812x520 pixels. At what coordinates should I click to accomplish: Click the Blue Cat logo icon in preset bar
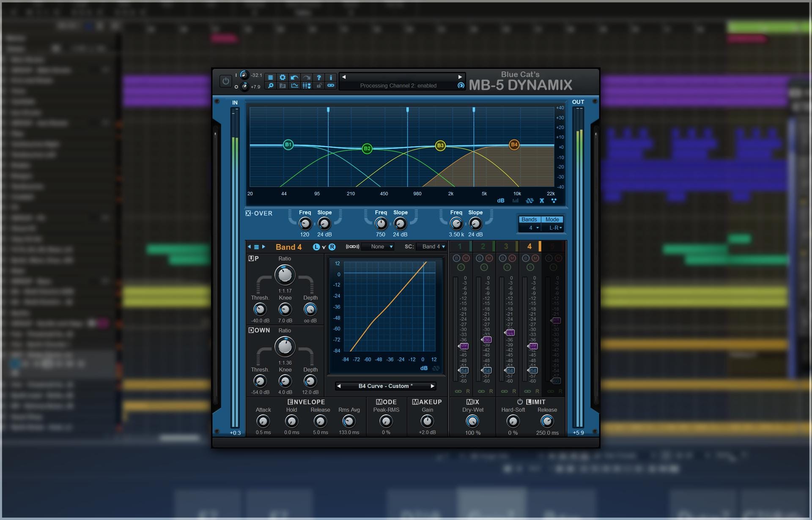click(461, 85)
